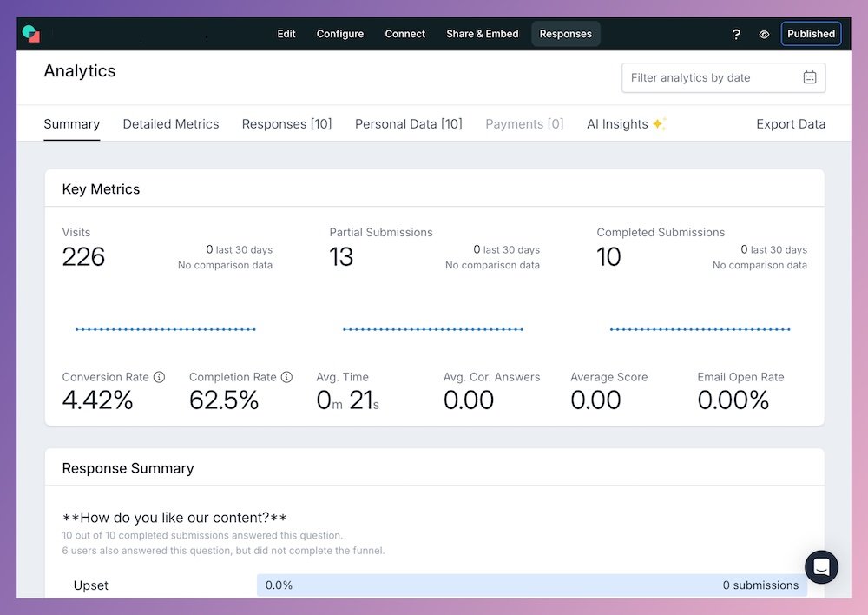Open the Configure section
Viewport: 868px width, 615px height.
click(x=339, y=34)
